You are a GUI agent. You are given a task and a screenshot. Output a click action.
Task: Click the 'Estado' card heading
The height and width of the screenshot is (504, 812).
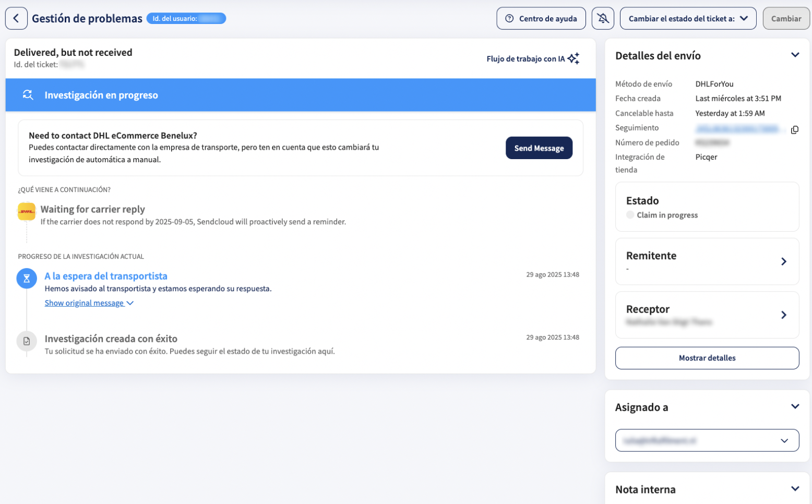tap(642, 201)
